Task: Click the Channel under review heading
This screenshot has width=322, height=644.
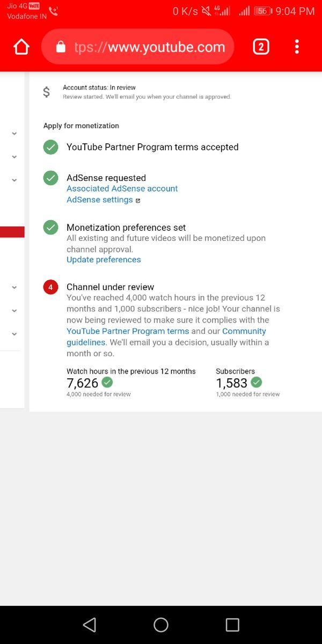Action: point(110,287)
